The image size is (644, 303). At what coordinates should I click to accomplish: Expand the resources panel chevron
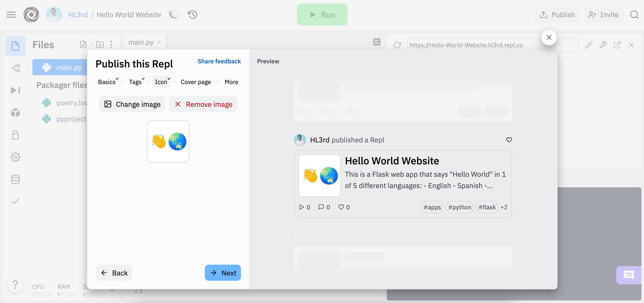[112, 290]
